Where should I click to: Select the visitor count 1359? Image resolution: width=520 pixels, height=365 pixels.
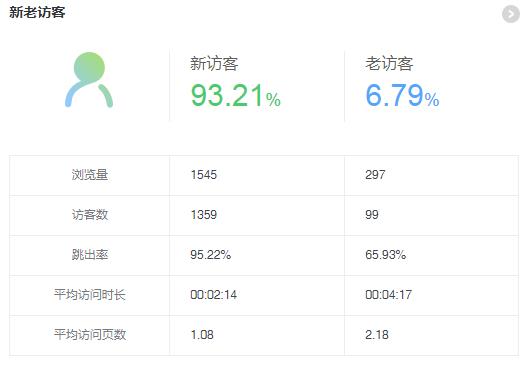pyautogui.click(x=204, y=215)
